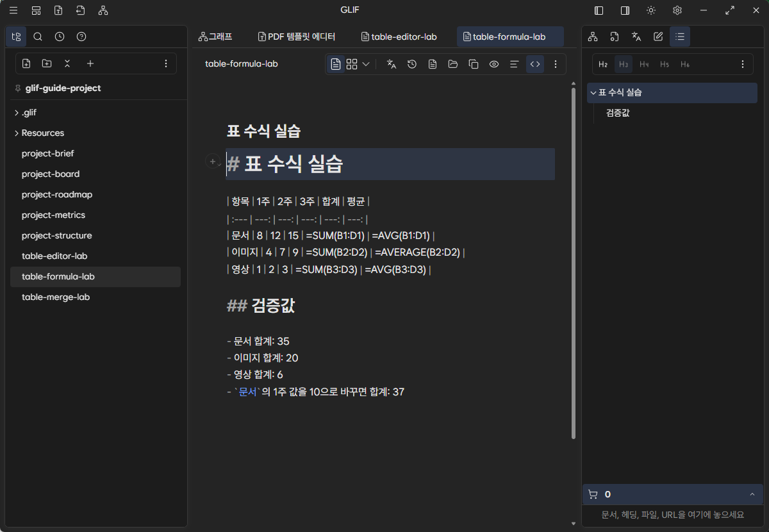Toggle the left sidebar panel
Screen dimensions: 769x532
click(x=599, y=10)
